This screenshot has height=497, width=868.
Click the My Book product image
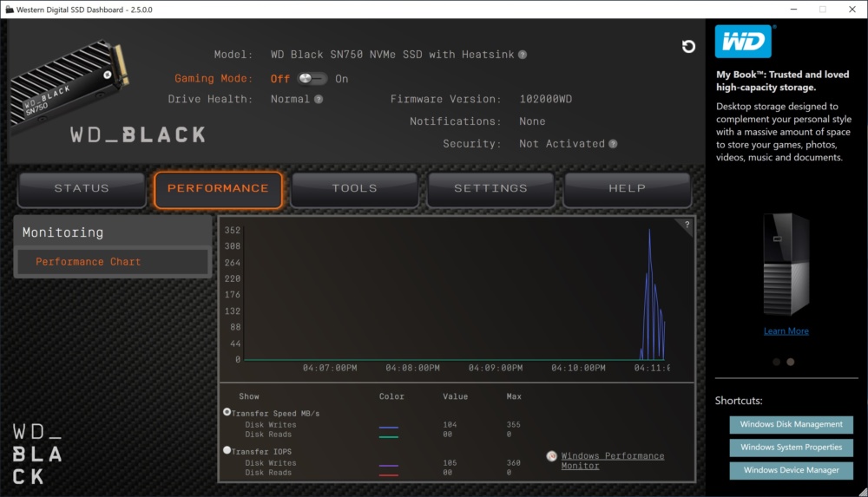[x=786, y=265]
